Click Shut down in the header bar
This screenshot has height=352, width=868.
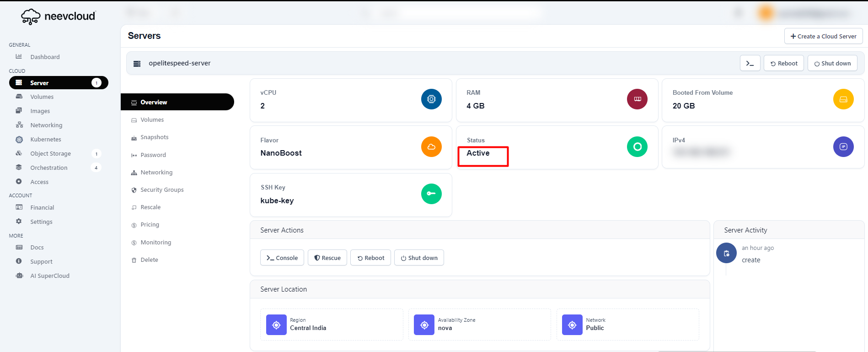point(832,63)
